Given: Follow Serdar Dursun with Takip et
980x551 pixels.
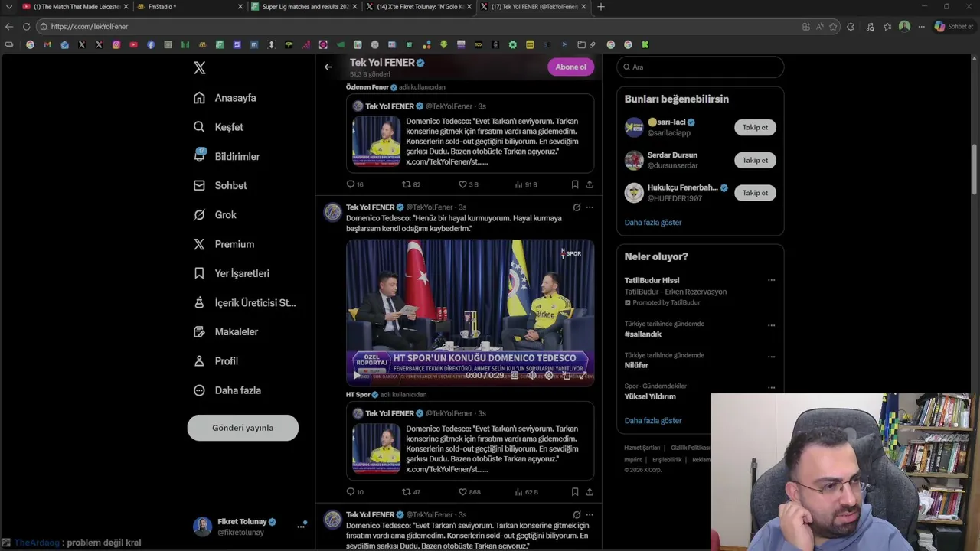Looking at the screenshot, I should point(755,160).
